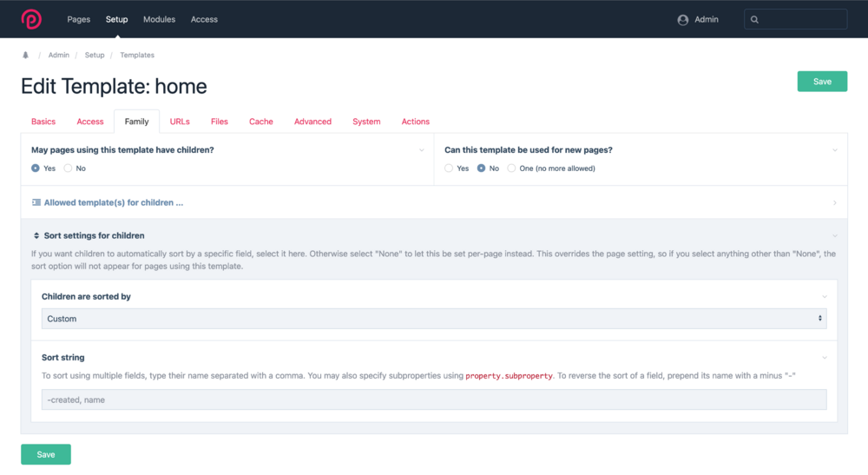Click the Admin user profile icon
This screenshot has width=868, height=475.
(x=683, y=20)
